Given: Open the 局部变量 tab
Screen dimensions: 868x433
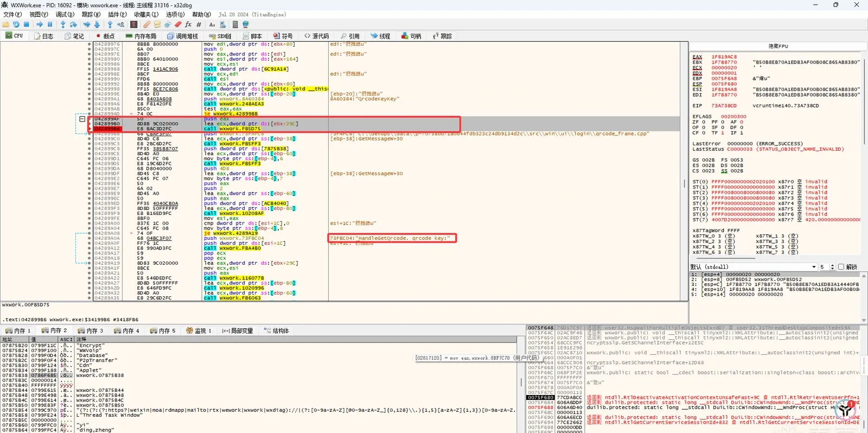Looking at the screenshot, I should 238,330.
